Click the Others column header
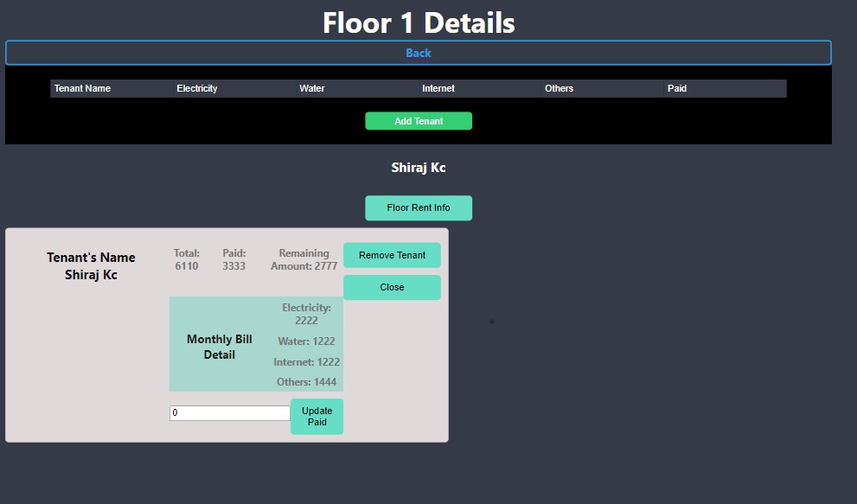857x504 pixels. coord(559,87)
